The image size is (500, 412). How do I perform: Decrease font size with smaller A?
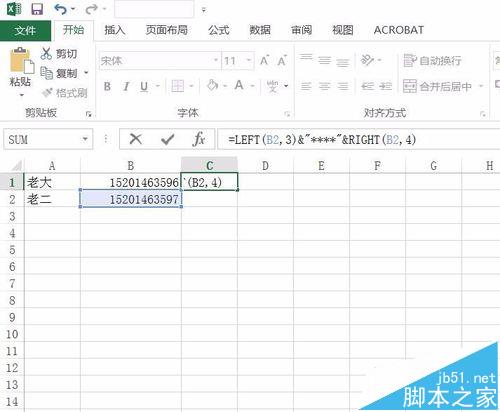coord(282,61)
